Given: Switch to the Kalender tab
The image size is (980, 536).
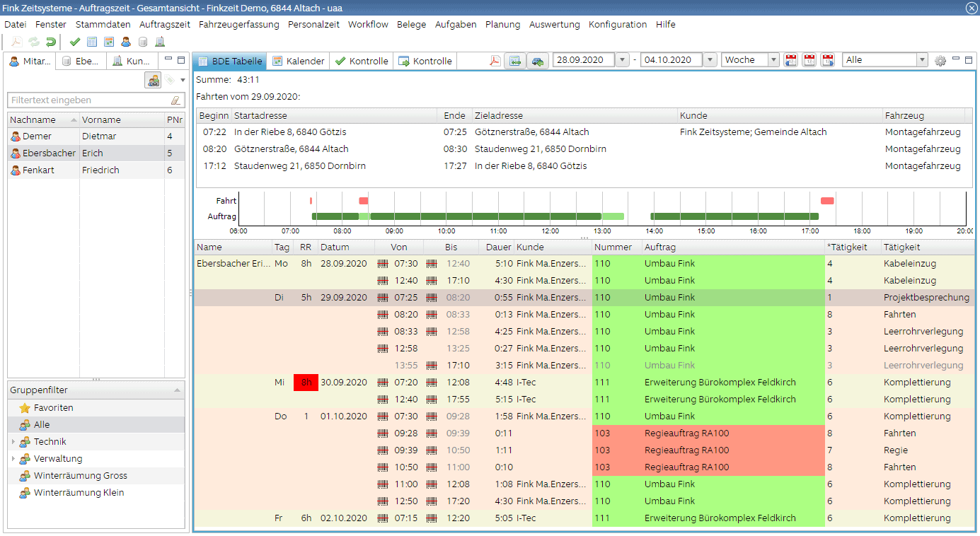Looking at the screenshot, I should (x=299, y=61).
